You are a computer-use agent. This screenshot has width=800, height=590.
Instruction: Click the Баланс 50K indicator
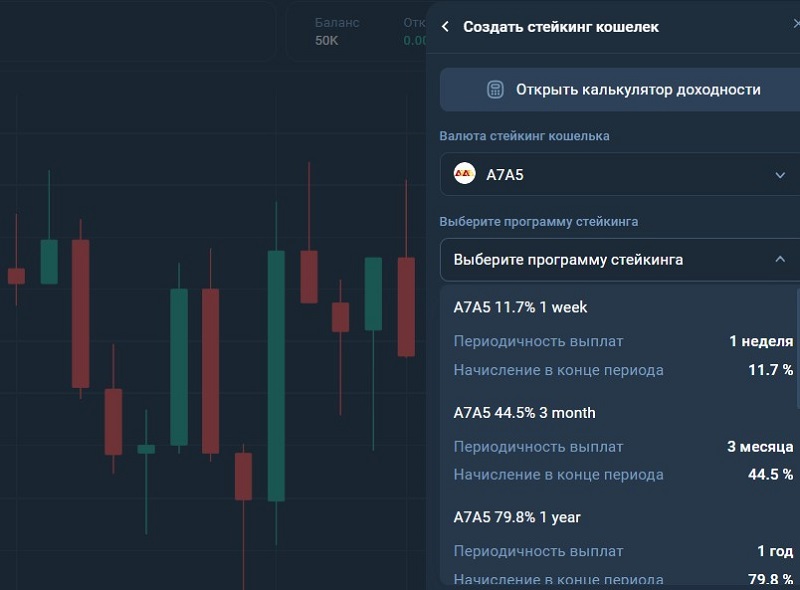337,32
